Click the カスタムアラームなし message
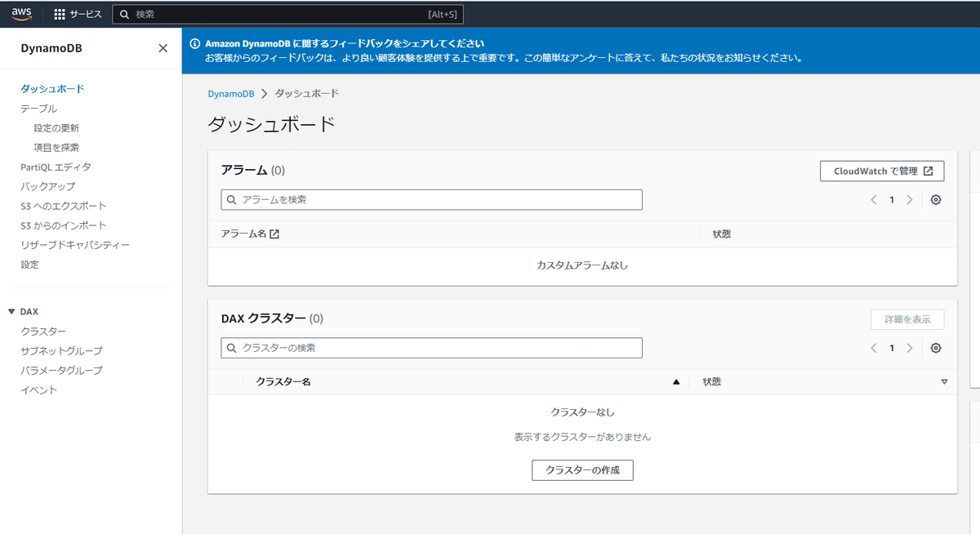 pos(582,266)
